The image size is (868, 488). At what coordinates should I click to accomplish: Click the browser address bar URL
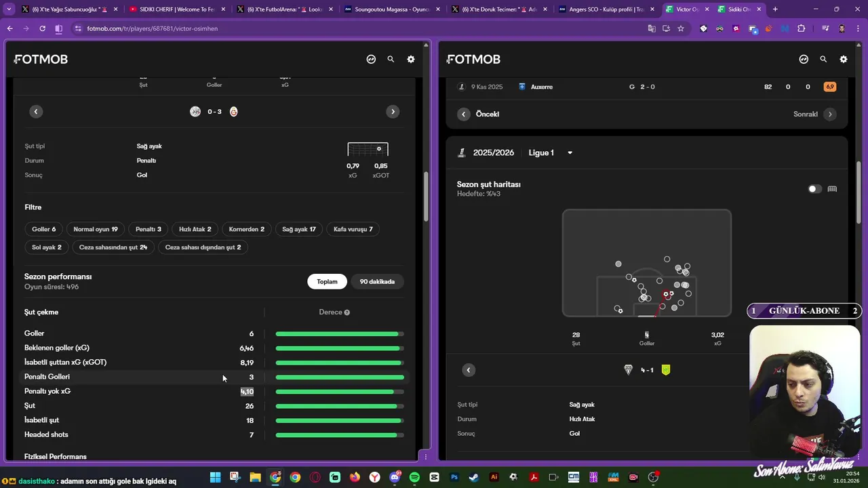coord(152,28)
